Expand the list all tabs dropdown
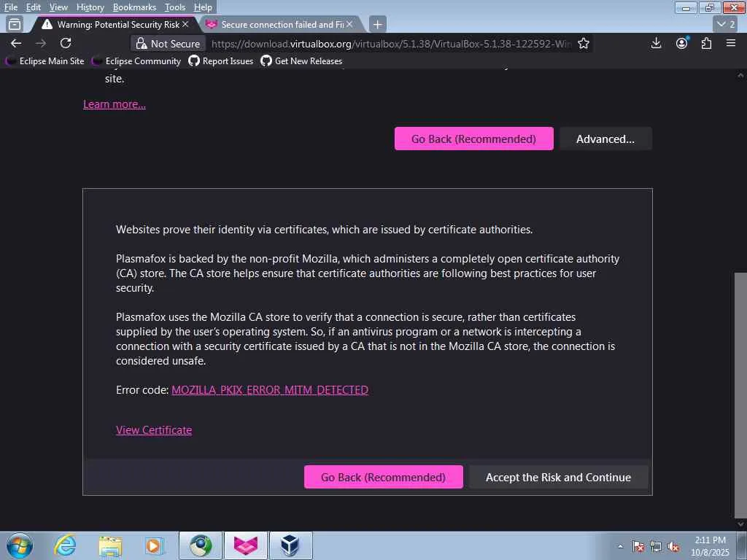The width and height of the screenshot is (747, 560). (x=726, y=24)
